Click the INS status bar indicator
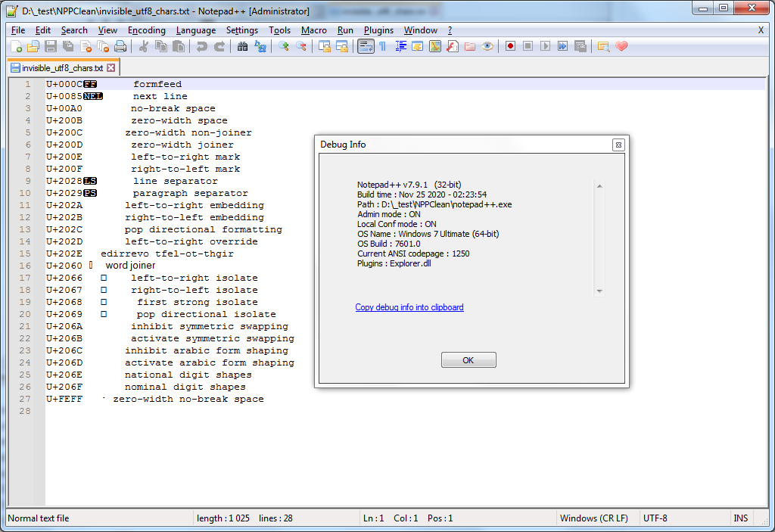Image resolution: width=775 pixels, height=532 pixels. (x=740, y=518)
